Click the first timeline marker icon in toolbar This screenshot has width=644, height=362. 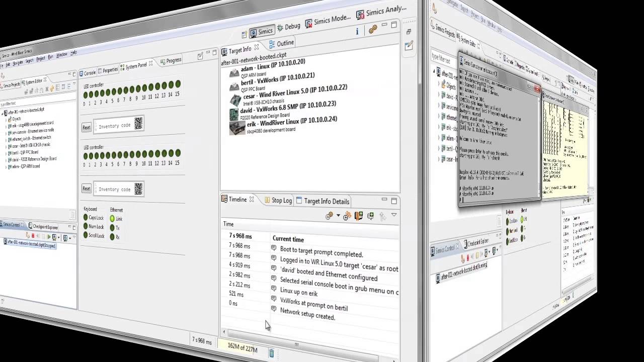(x=329, y=216)
